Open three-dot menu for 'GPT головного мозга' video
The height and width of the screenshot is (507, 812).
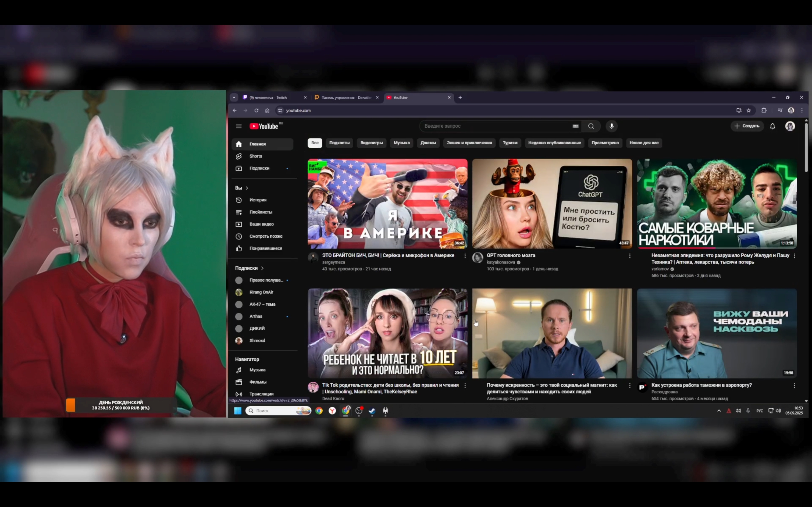click(630, 256)
